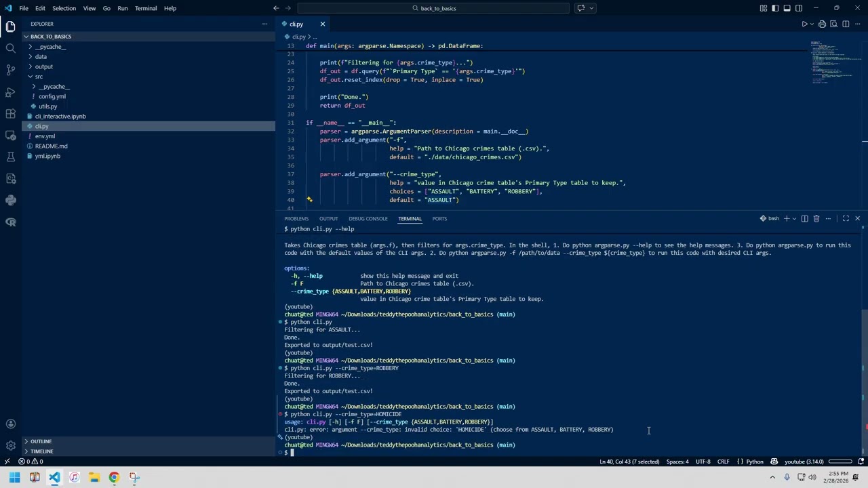868x488 pixels.
Task: Switch to the PORTS tab
Action: (439, 218)
